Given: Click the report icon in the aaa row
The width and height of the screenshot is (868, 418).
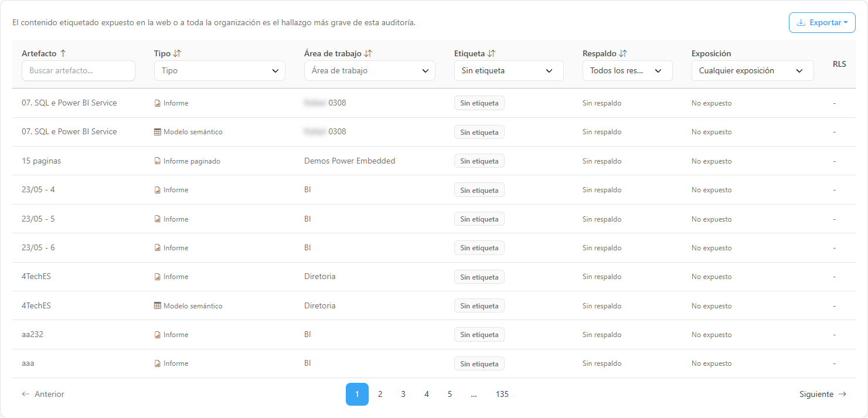Looking at the screenshot, I should point(157,363).
